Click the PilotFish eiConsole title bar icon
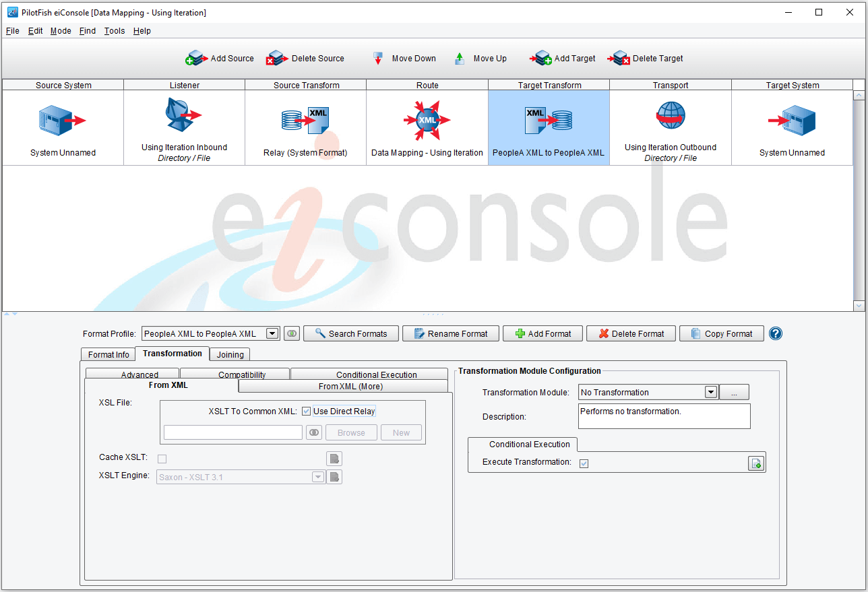The height and width of the screenshot is (592, 868). 12,12
